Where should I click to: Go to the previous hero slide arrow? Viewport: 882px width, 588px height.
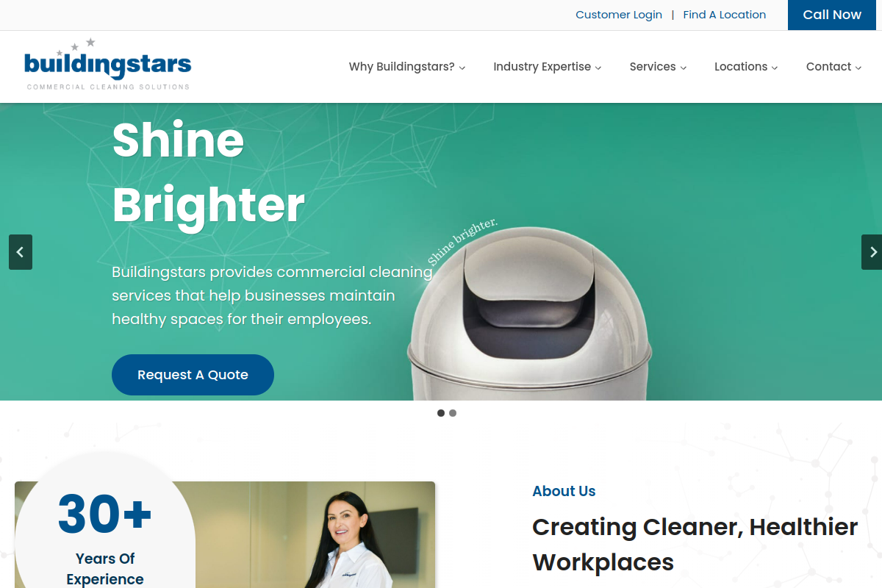point(21,252)
